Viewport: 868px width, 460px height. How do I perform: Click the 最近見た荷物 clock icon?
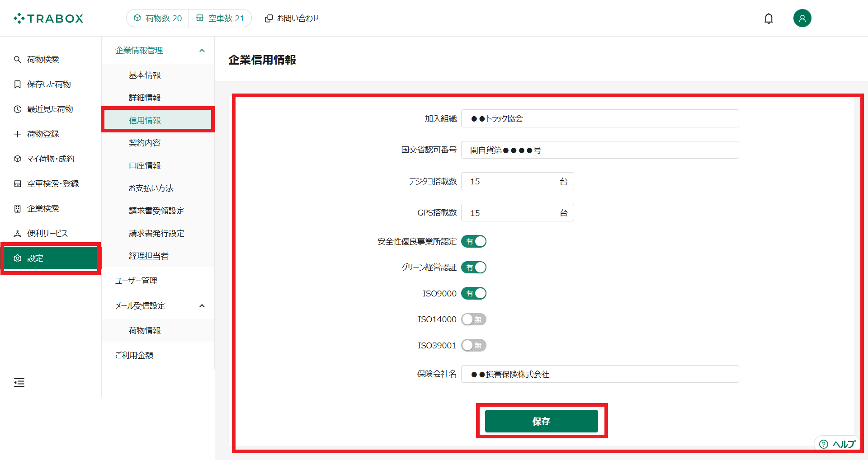(18, 109)
